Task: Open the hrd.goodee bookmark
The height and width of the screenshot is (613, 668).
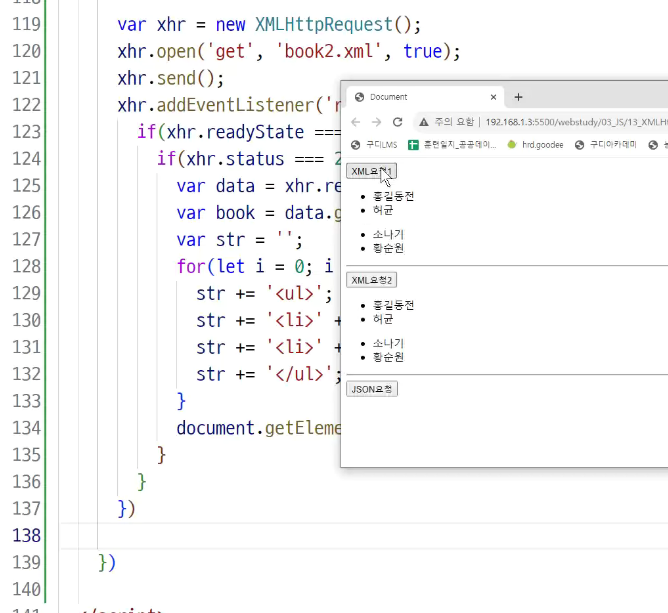Action: pyautogui.click(x=536, y=145)
